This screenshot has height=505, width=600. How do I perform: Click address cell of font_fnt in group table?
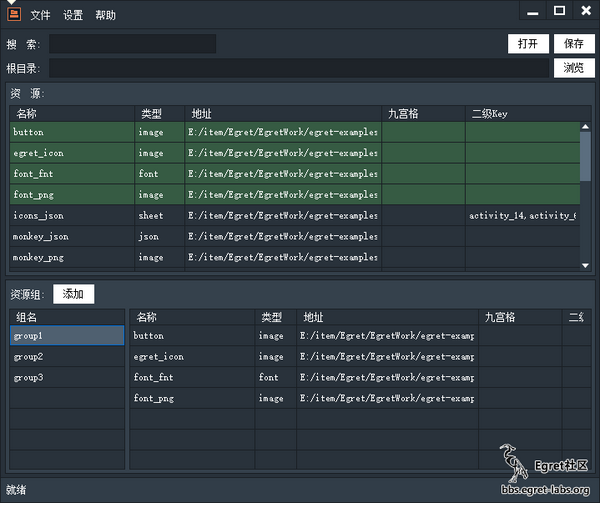pos(387,377)
